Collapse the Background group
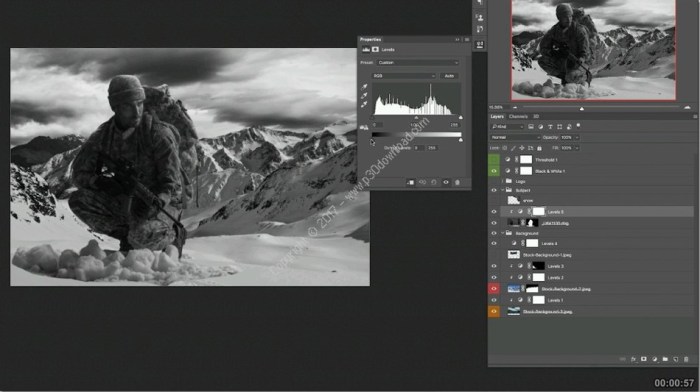 (502, 233)
